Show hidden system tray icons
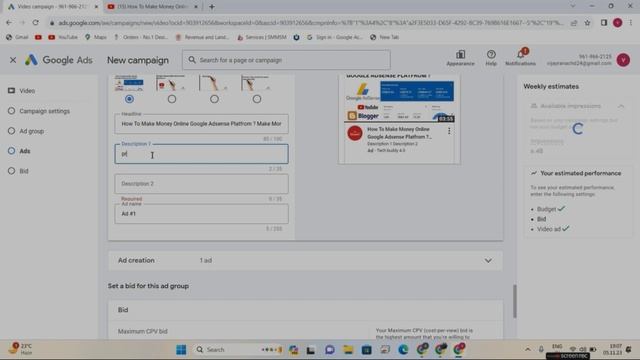Image resolution: width=640 pixels, height=360 pixels. [528, 349]
